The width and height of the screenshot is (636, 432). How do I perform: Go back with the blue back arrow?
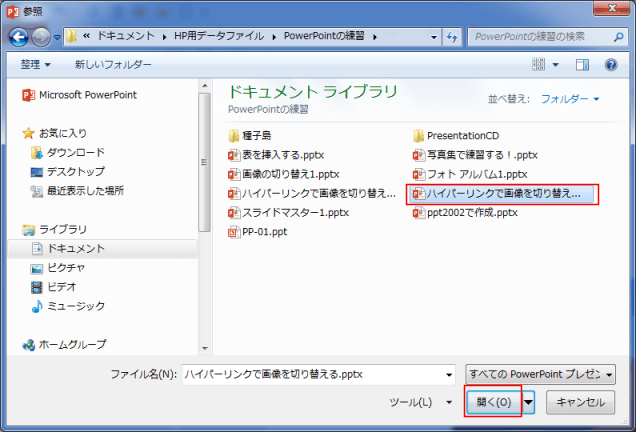pyautogui.click(x=18, y=37)
